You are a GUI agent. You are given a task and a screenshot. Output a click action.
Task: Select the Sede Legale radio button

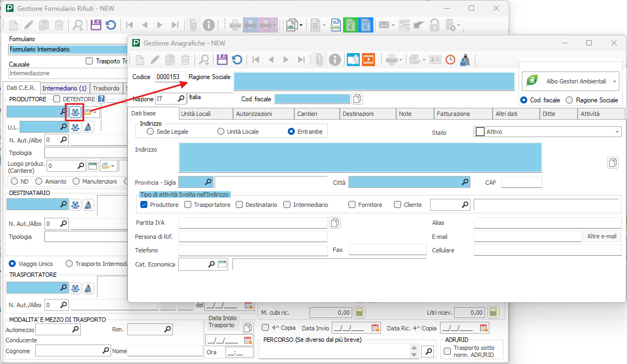[x=150, y=132]
